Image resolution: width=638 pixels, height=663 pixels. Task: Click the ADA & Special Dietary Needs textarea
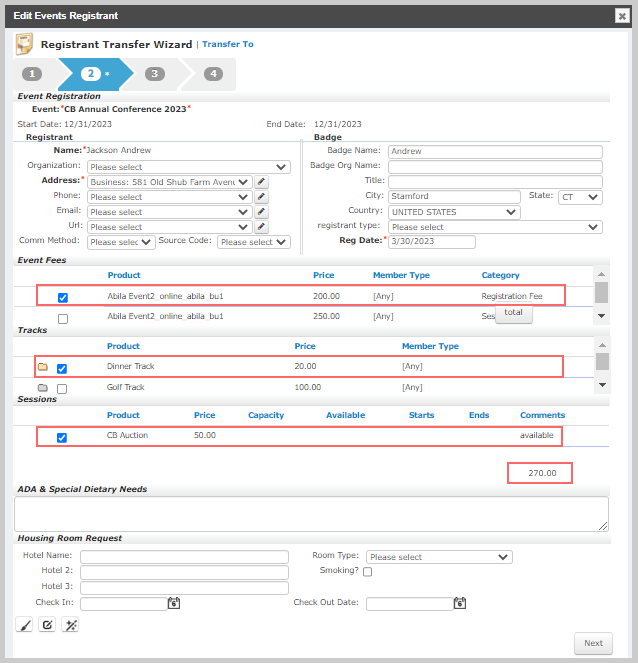(x=311, y=514)
